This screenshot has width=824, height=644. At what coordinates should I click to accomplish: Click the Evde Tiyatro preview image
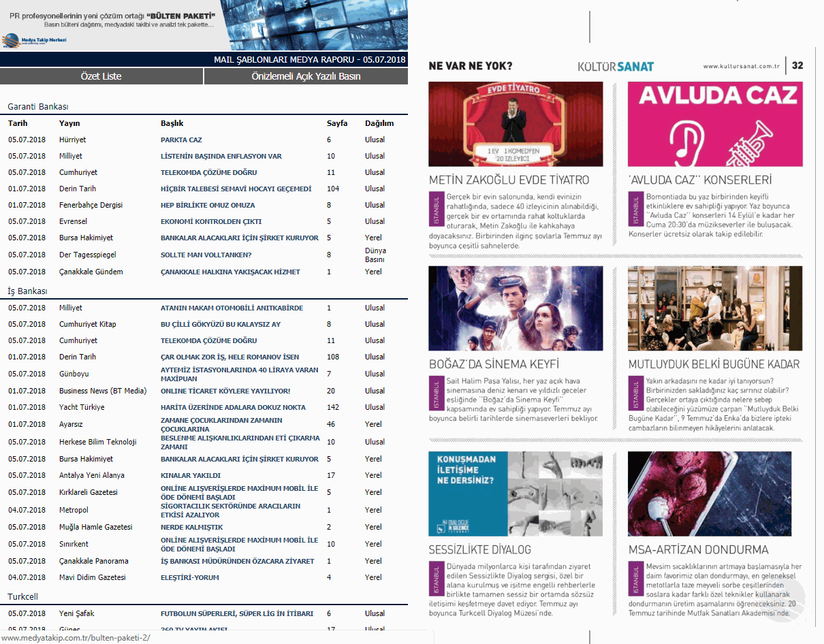tap(516, 124)
